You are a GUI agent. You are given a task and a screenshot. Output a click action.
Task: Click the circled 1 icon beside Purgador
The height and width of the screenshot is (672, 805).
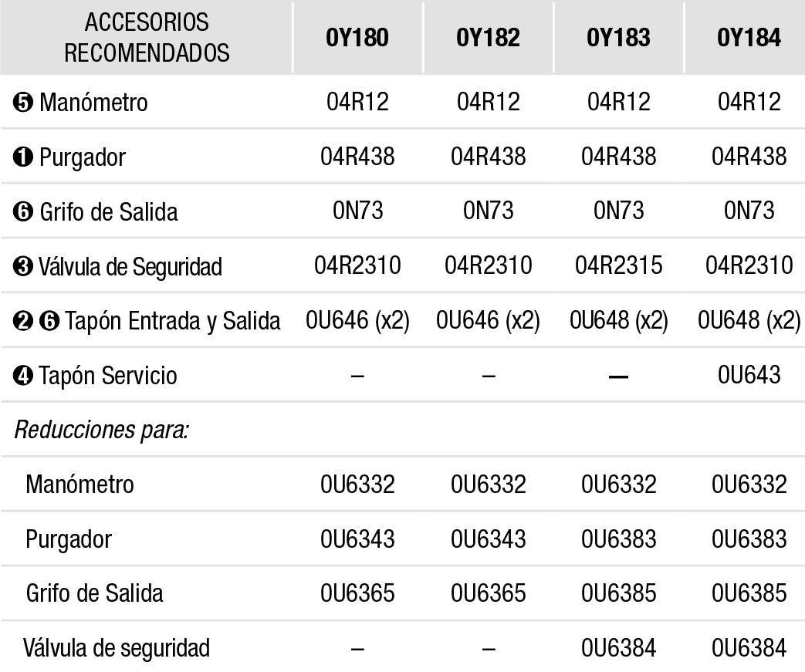pos(22,157)
